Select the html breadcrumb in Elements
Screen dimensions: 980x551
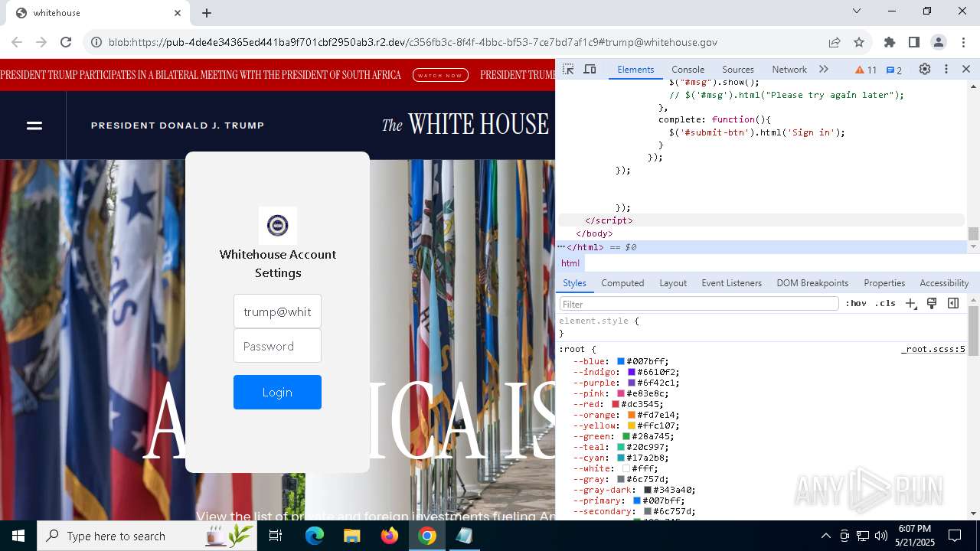pyautogui.click(x=570, y=262)
